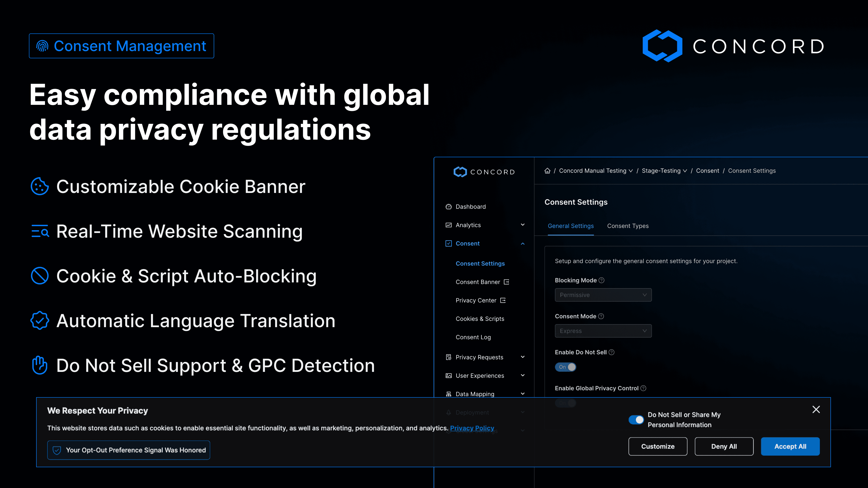
Task: Toggle Enable Do Not Sell switch
Action: click(x=566, y=367)
